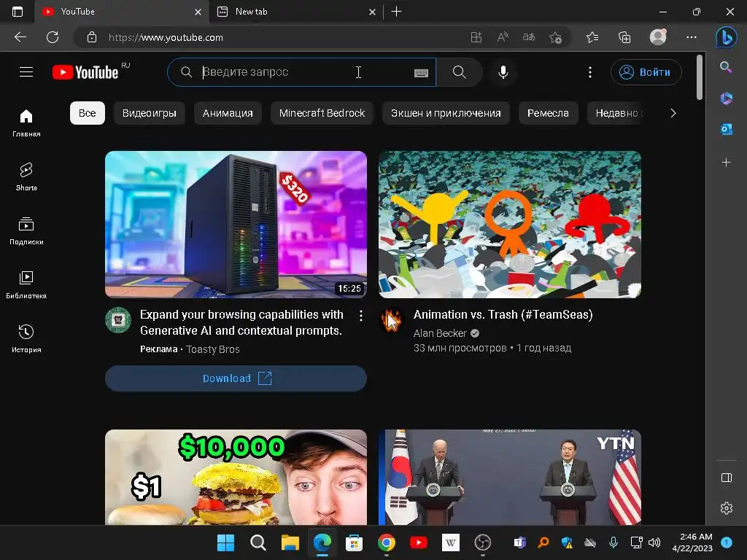Show more filter chips with right chevron
This screenshot has height=560, width=747.
click(x=673, y=113)
